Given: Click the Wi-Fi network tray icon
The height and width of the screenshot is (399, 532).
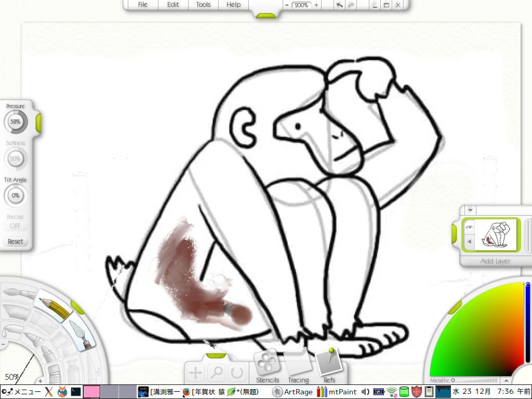Looking at the screenshot, I should 392,392.
